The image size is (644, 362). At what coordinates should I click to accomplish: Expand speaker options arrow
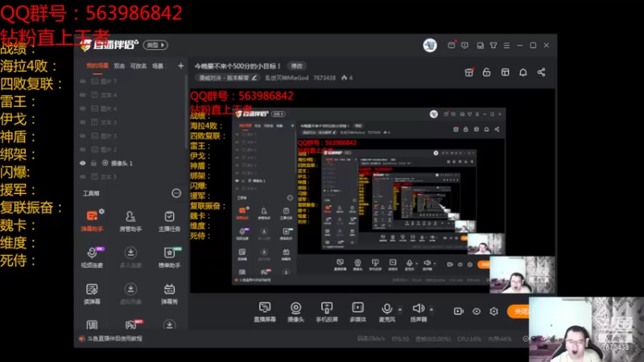[431, 309]
